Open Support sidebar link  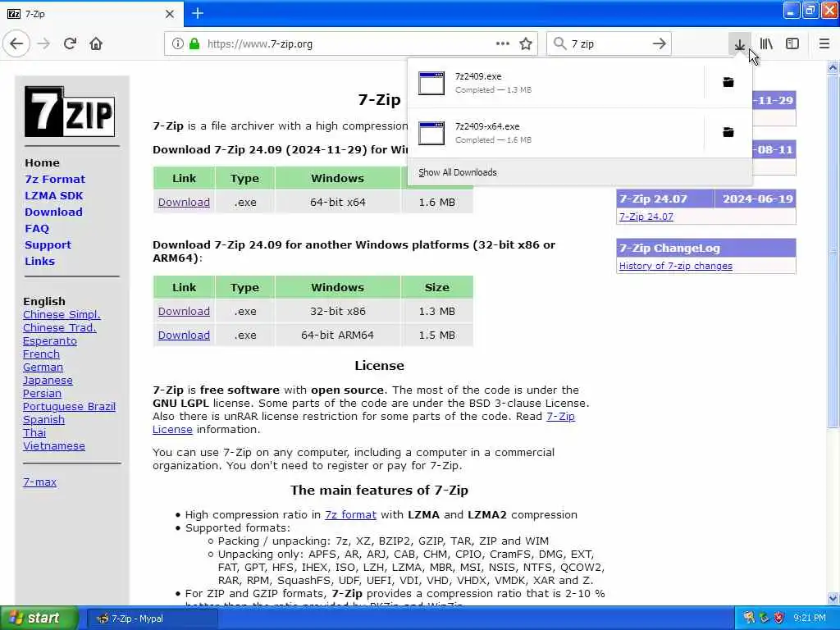click(48, 244)
